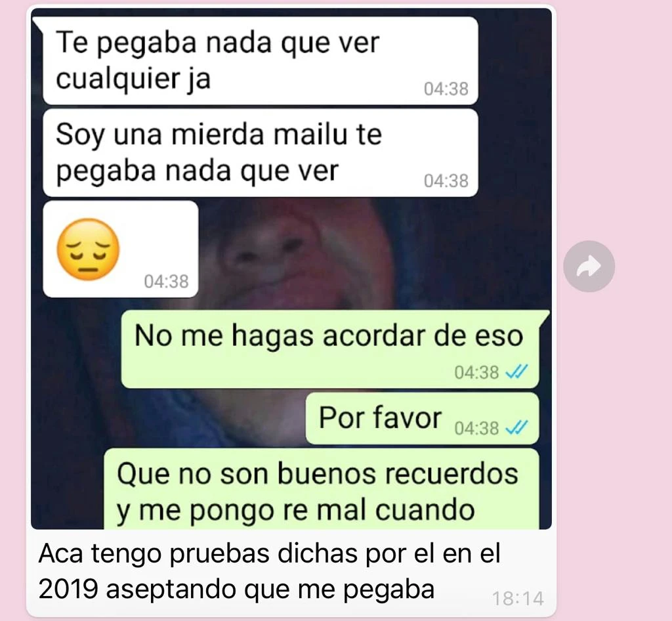Click the double check marks on "No me hagas acordar de eso"
The image size is (672, 621).
coord(517,372)
